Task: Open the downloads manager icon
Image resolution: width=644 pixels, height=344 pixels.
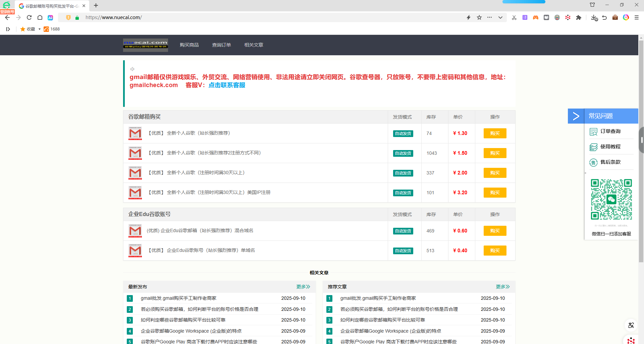Action: pyautogui.click(x=594, y=17)
